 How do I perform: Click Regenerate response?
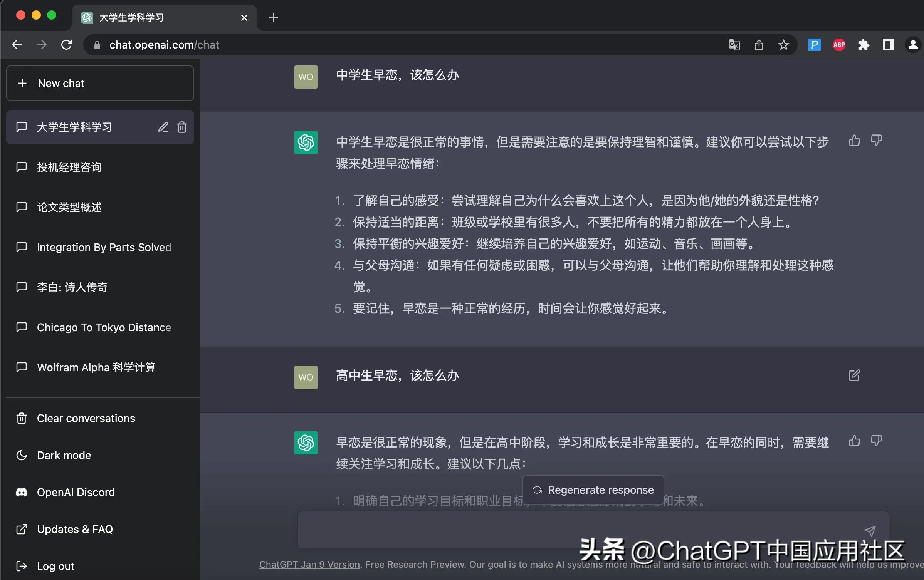coord(593,489)
